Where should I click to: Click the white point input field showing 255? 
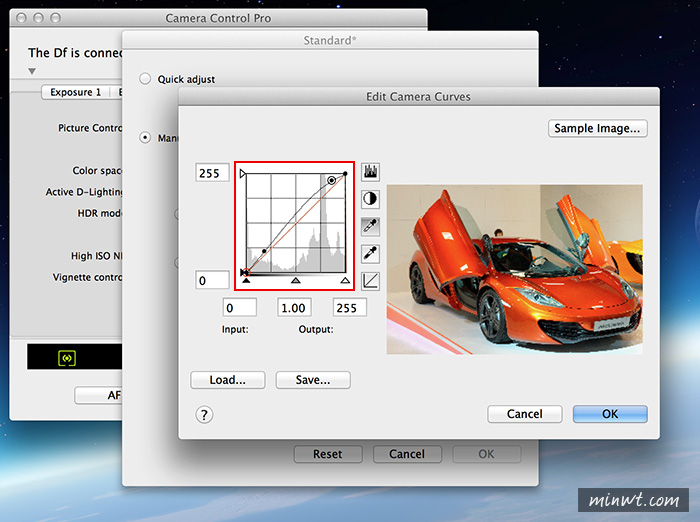[350, 308]
